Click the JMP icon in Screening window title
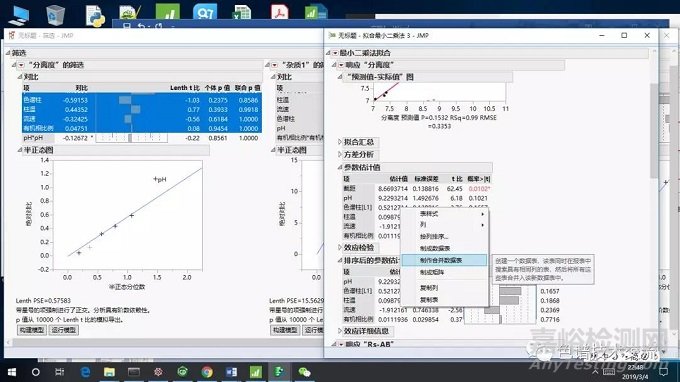Image resolution: width=680 pixels, height=382 pixels. click(x=12, y=35)
